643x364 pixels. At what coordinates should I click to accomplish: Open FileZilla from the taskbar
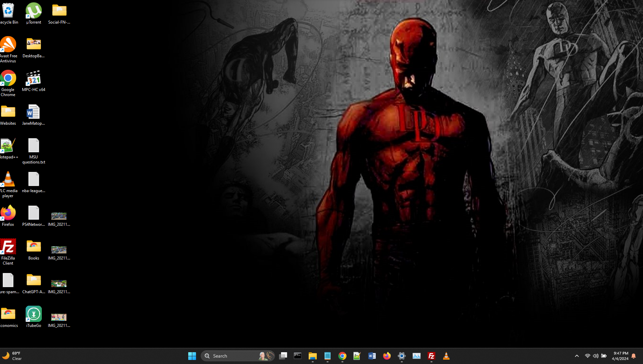(x=431, y=356)
